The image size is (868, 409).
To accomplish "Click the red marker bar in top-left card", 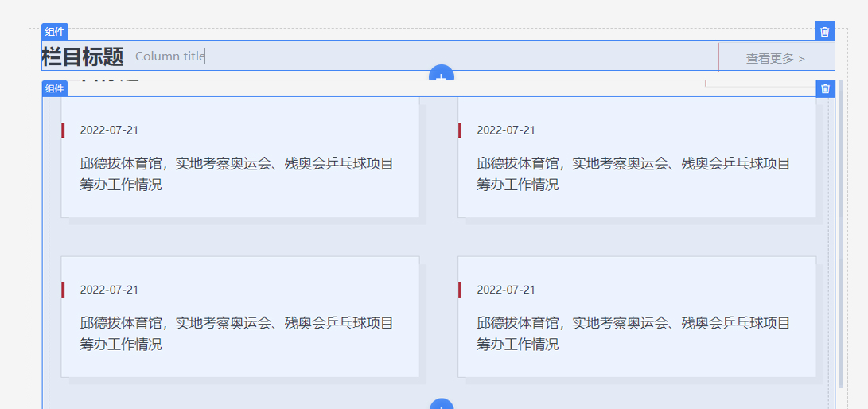I will [63, 130].
